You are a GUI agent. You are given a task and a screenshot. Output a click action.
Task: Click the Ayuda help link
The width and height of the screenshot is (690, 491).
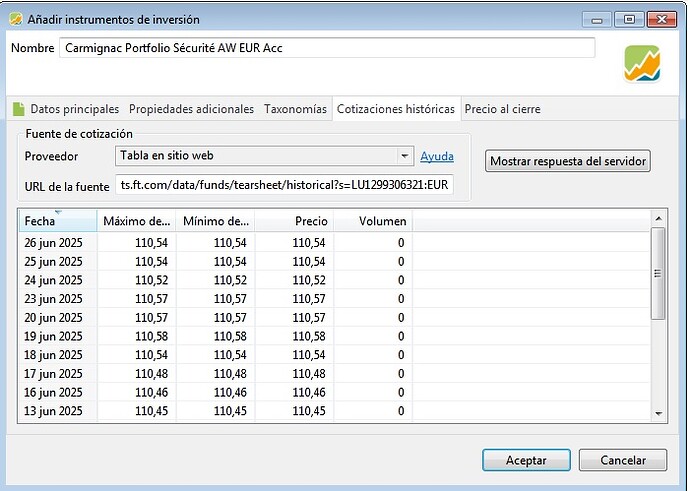point(437,156)
